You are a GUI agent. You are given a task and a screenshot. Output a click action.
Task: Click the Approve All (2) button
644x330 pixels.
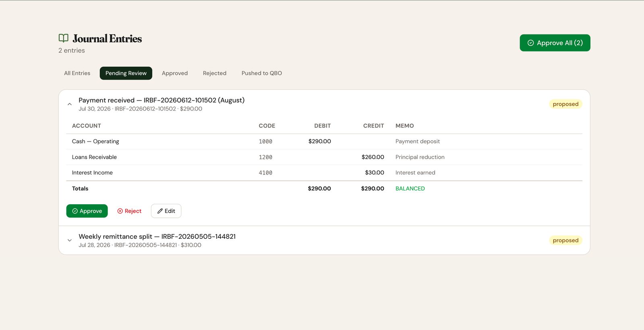(555, 43)
